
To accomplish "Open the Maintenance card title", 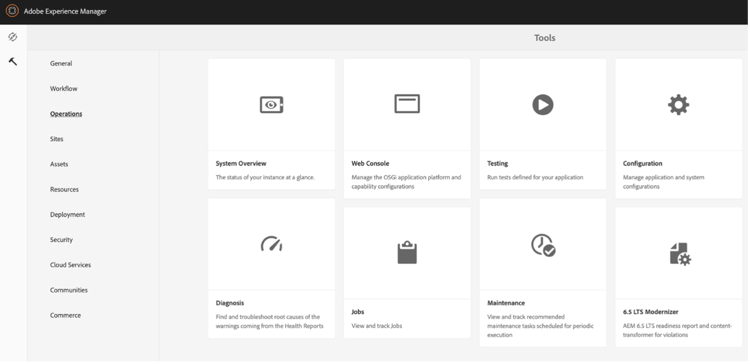I will 506,303.
